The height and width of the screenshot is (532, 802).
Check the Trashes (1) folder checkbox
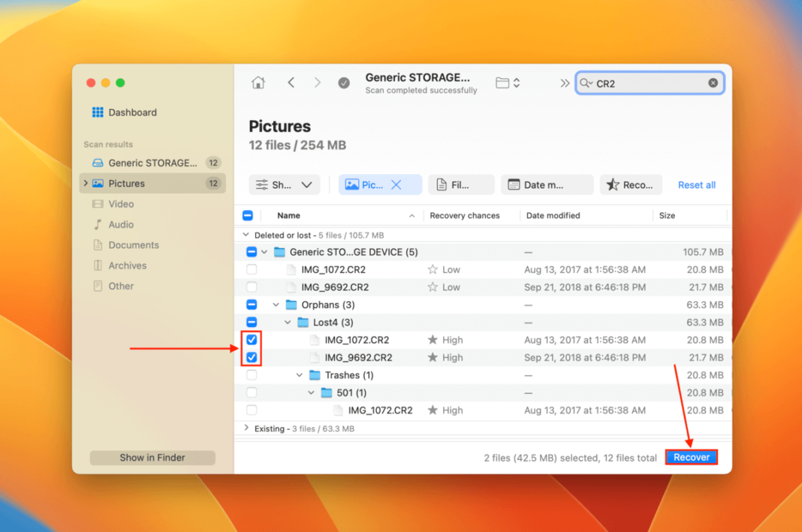tap(252, 375)
